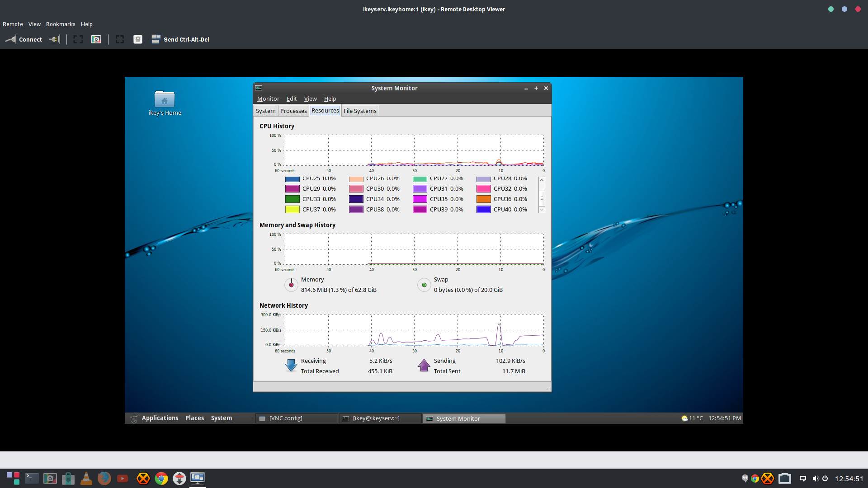Open System Monitor's View menu
The height and width of the screenshot is (488, 868).
click(310, 99)
